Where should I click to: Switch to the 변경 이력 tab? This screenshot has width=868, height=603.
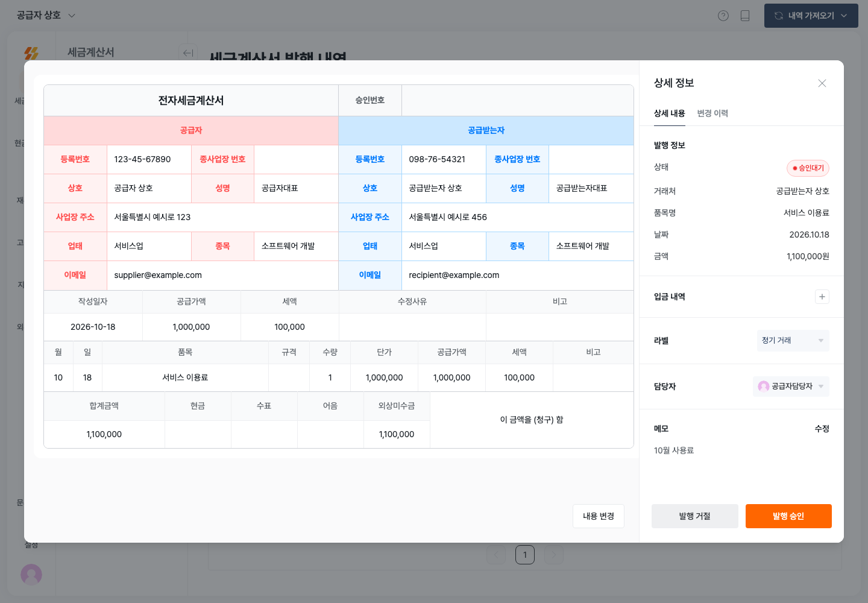tap(712, 113)
